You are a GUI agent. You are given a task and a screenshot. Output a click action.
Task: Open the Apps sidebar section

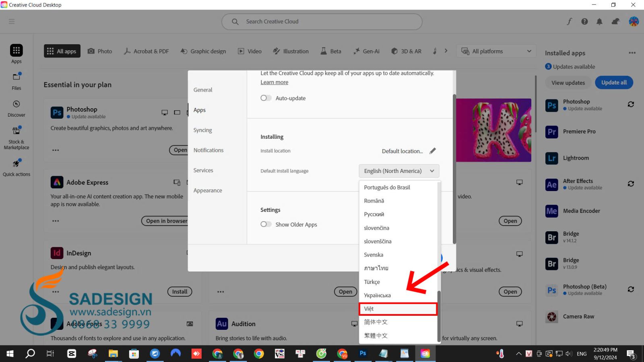(x=17, y=54)
